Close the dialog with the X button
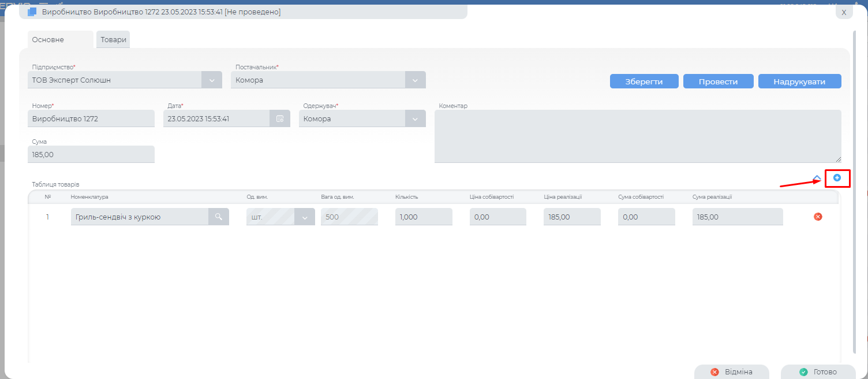Image resolution: width=868 pixels, height=379 pixels. pos(844,12)
